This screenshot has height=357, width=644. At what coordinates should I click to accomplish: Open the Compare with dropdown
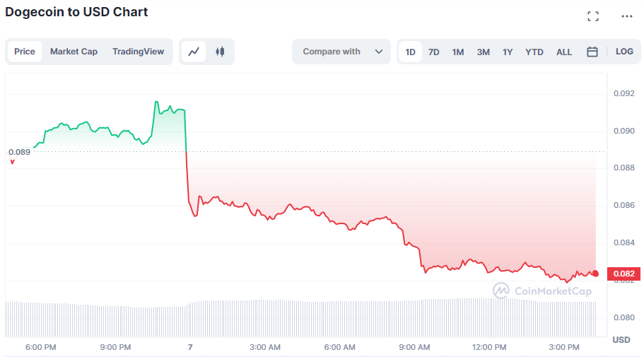pyautogui.click(x=332, y=52)
